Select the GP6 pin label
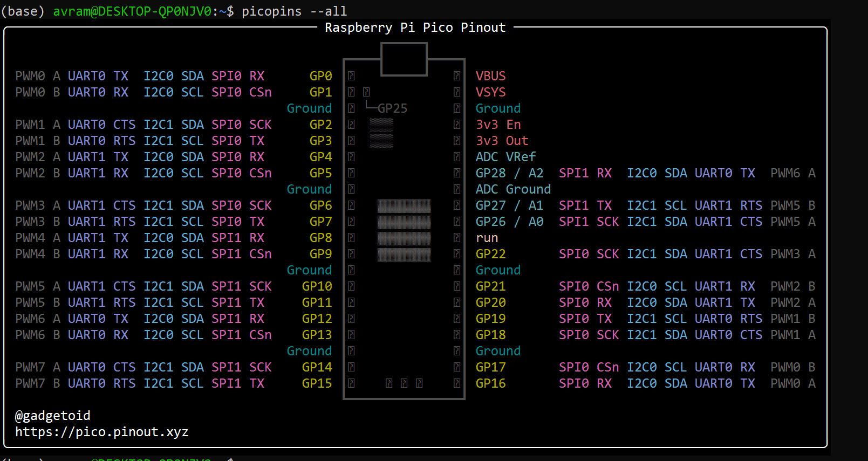The width and height of the screenshot is (868, 461). click(321, 205)
